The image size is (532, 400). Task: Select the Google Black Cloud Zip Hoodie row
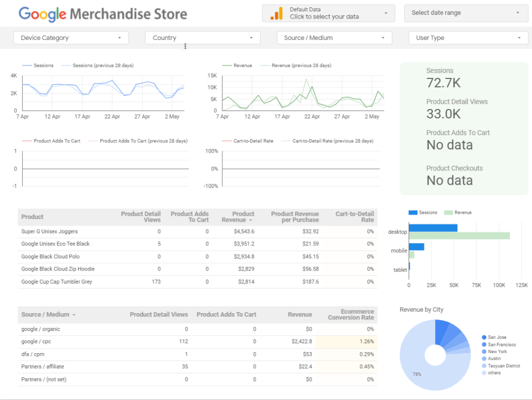tap(198, 269)
